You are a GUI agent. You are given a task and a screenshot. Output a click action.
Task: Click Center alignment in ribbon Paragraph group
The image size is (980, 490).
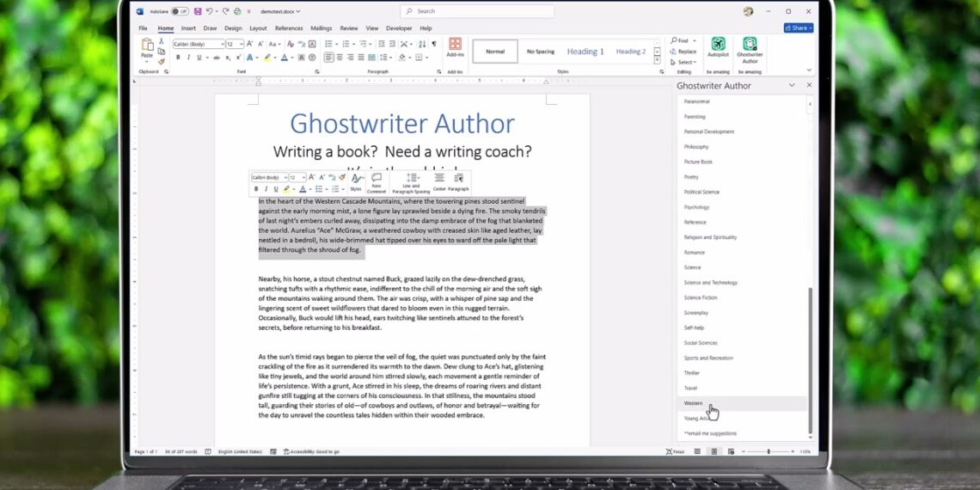click(340, 58)
